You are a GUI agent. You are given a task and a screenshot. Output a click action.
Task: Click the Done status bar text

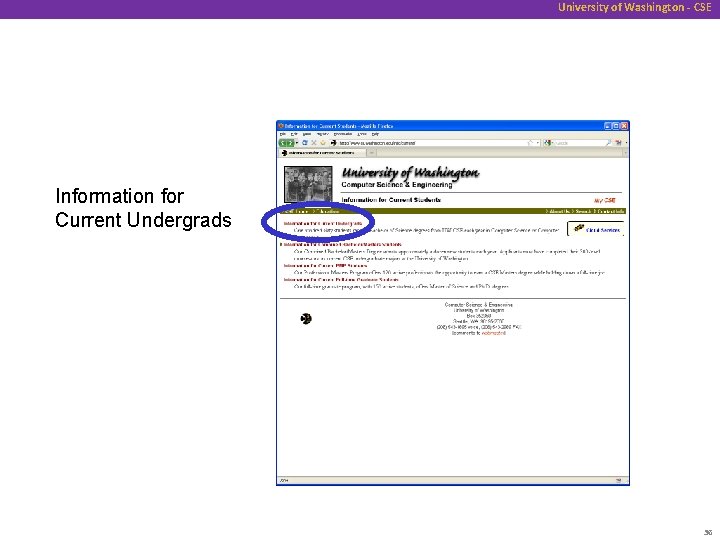click(284, 480)
